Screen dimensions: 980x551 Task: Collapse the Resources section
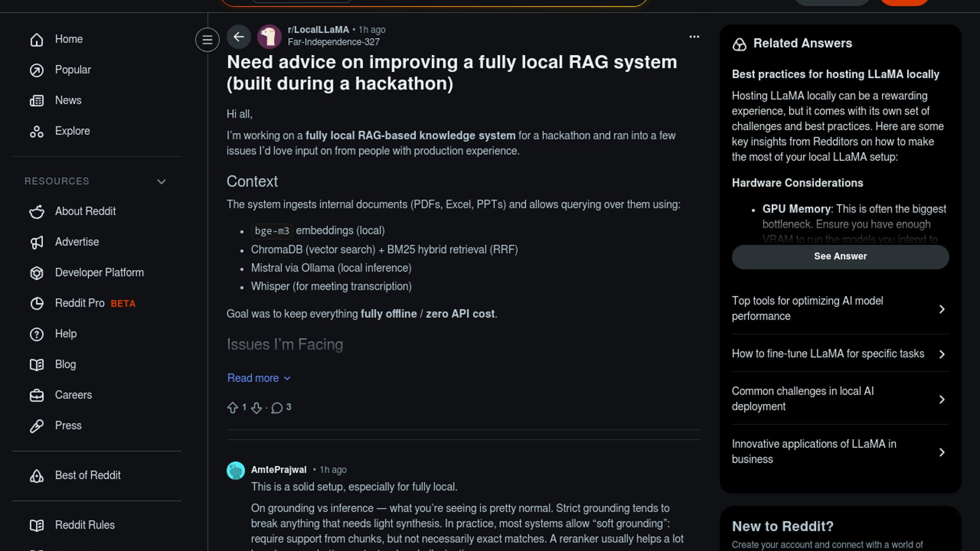tap(161, 182)
